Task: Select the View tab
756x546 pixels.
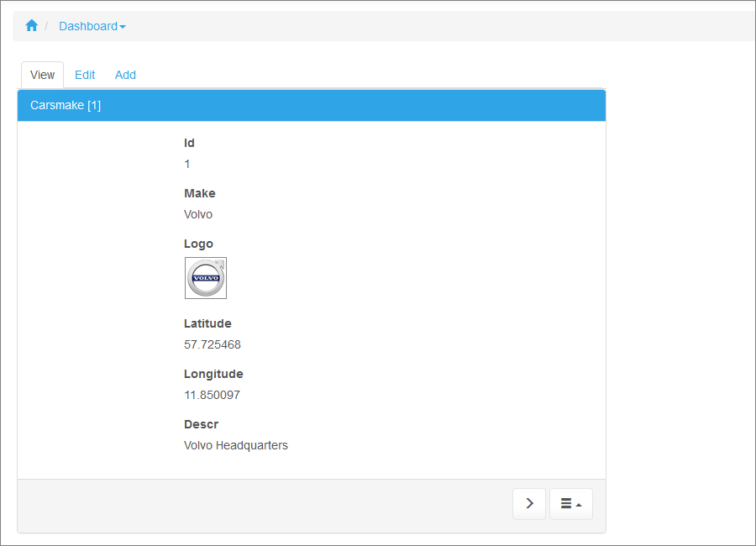Action: click(x=42, y=75)
